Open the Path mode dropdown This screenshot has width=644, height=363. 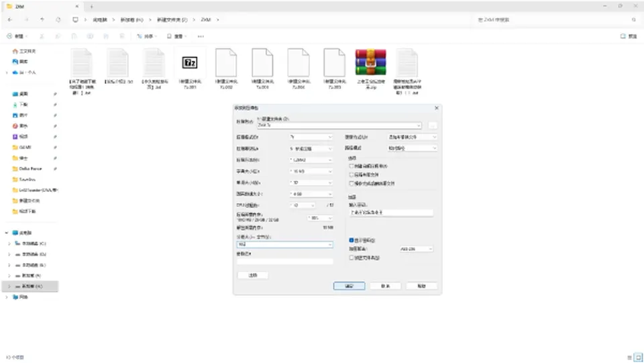(x=413, y=148)
